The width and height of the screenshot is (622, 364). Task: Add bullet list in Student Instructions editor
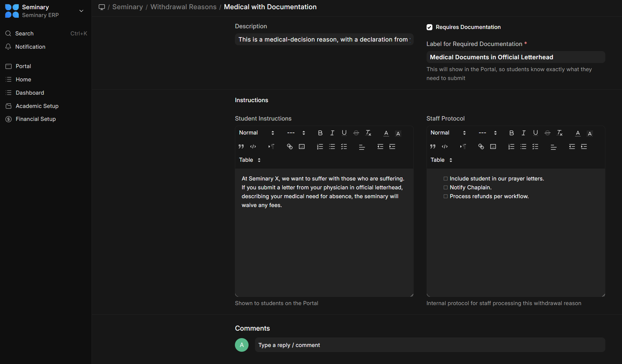point(332,146)
